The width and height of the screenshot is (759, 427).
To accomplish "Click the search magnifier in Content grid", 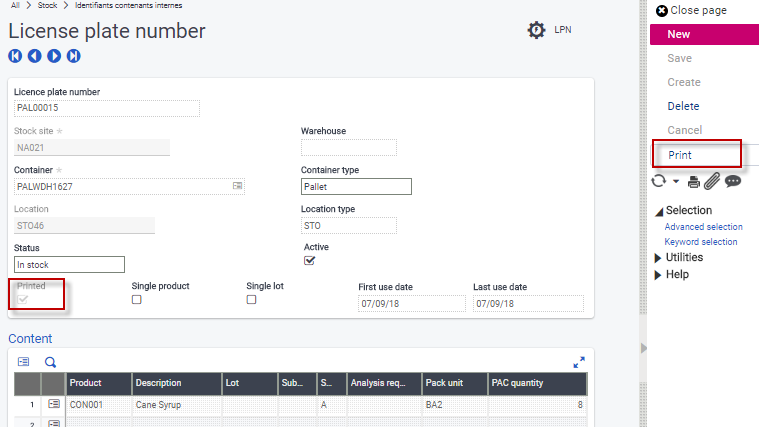I will click(50, 362).
